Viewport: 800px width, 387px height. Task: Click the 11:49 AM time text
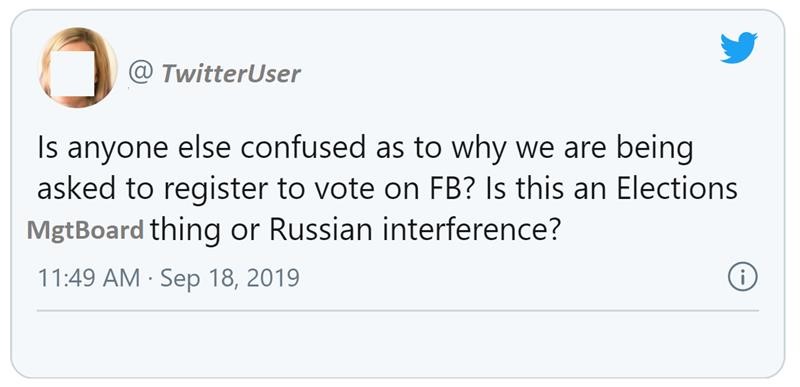tap(89, 278)
